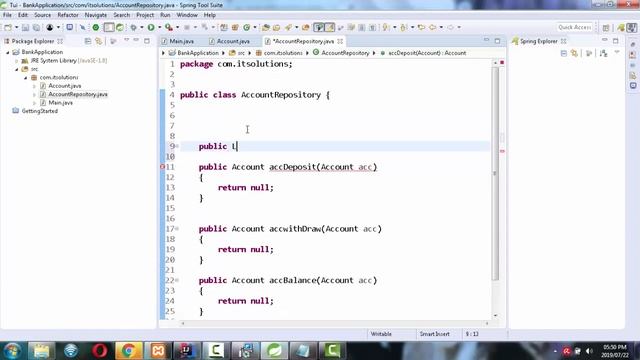This screenshot has width=640, height=360.
Task: Click the Last Edit Location icon
Action: [421, 27]
